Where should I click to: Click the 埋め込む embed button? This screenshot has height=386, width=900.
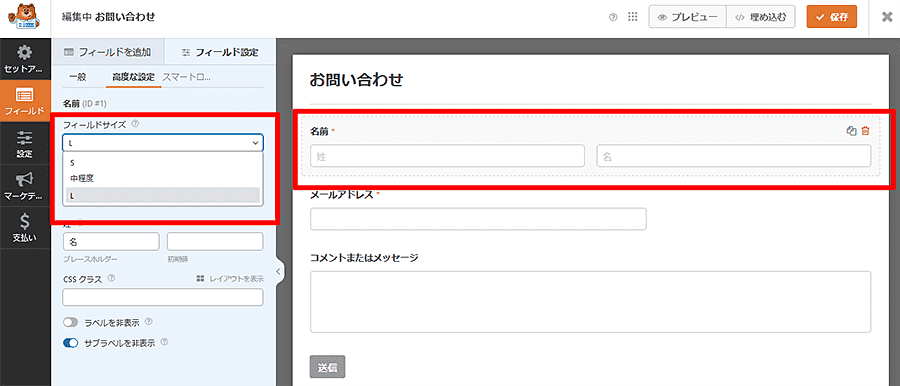(761, 17)
